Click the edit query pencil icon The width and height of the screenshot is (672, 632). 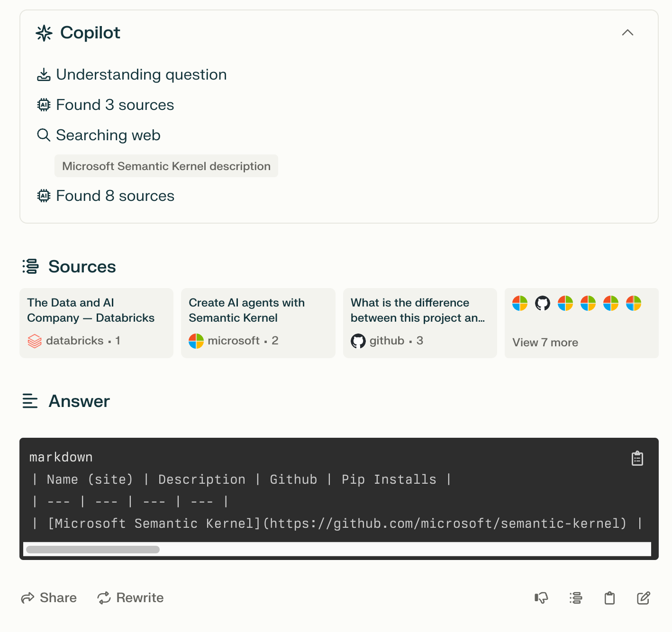[x=643, y=598]
